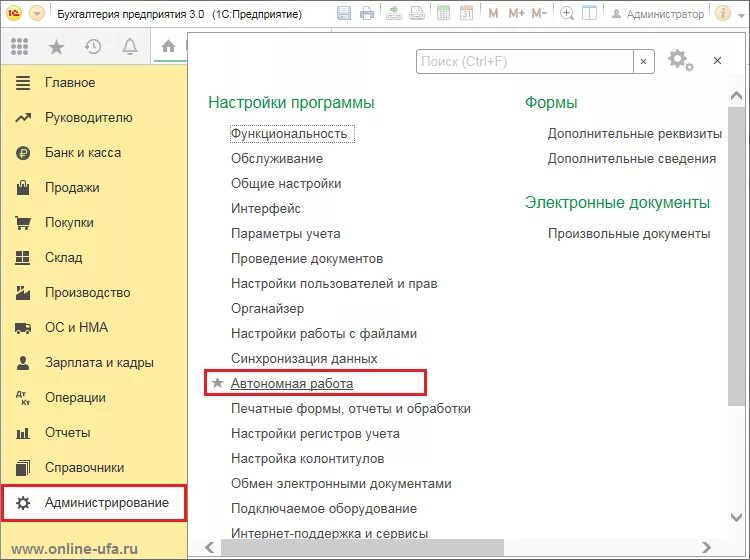Click the vertical scrollbar up arrow
The width and height of the screenshot is (750, 560).
click(x=737, y=96)
